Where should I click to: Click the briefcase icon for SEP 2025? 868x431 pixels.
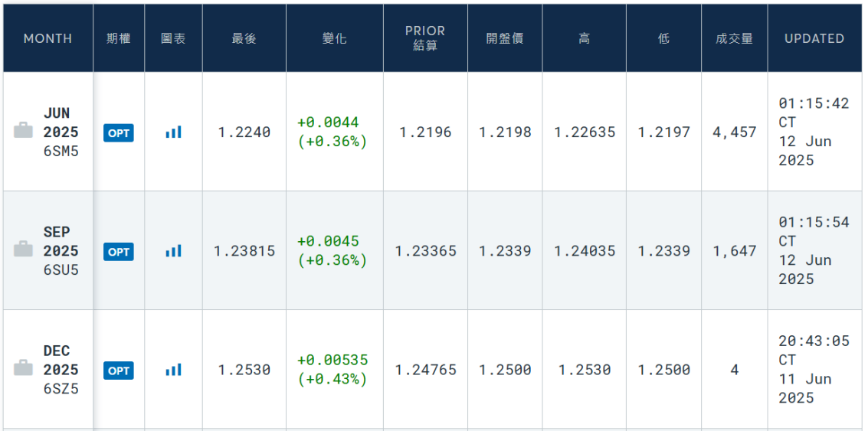pyautogui.click(x=23, y=249)
